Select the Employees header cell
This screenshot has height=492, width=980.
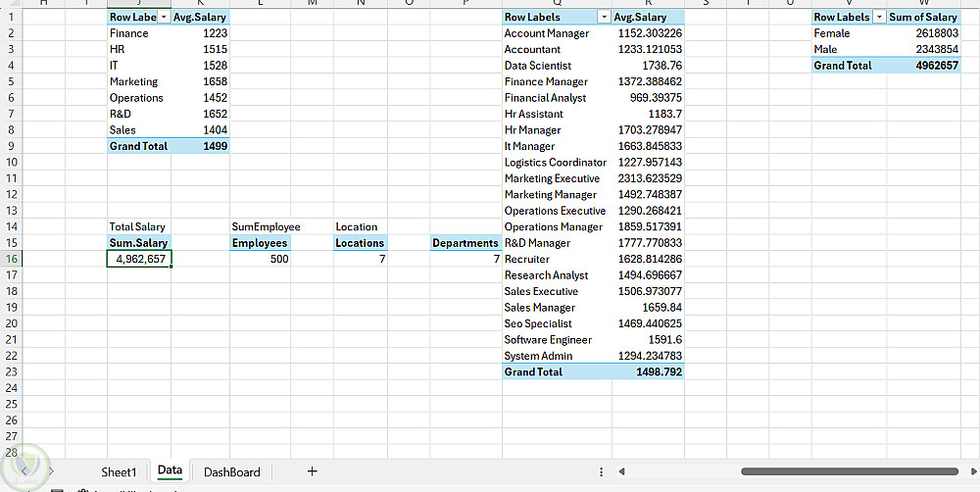[260, 242]
